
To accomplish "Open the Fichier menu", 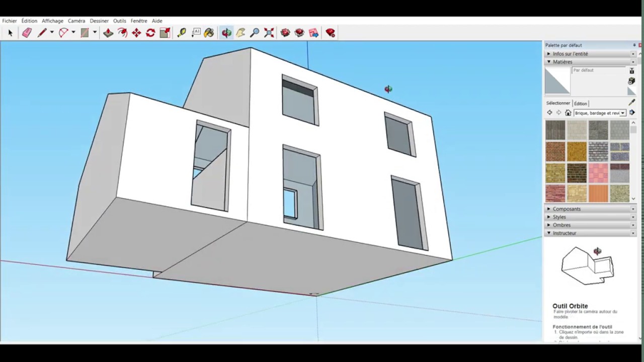I will click(x=10, y=21).
